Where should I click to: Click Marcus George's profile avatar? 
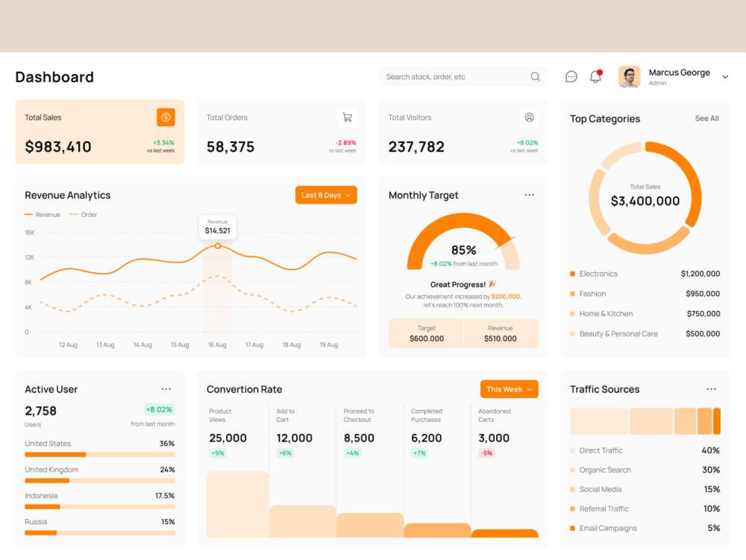click(629, 77)
